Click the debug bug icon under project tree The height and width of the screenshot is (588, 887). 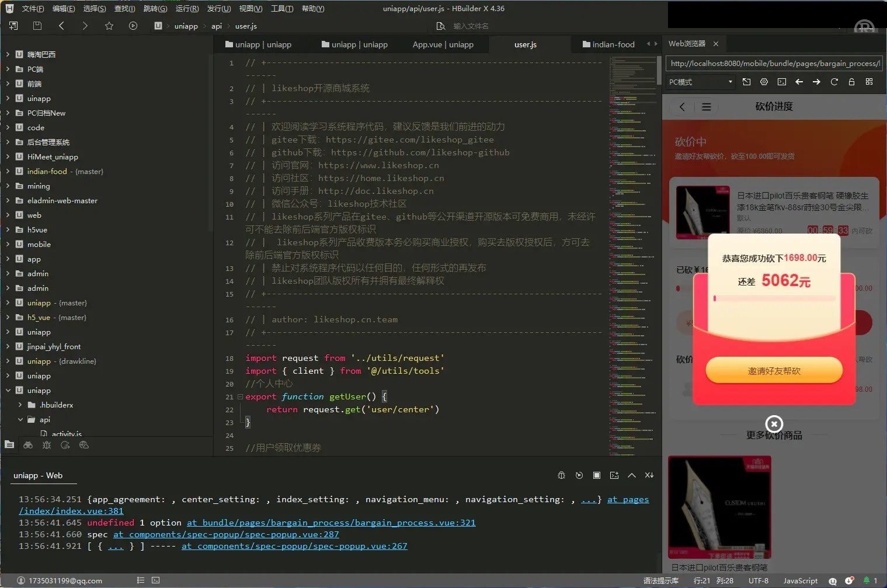47,445
